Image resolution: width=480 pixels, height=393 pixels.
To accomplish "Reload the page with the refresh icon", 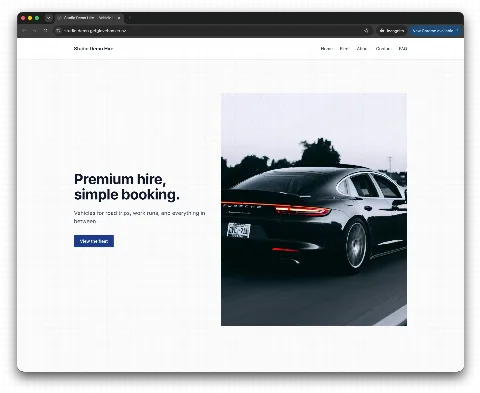I will pos(46,31).
